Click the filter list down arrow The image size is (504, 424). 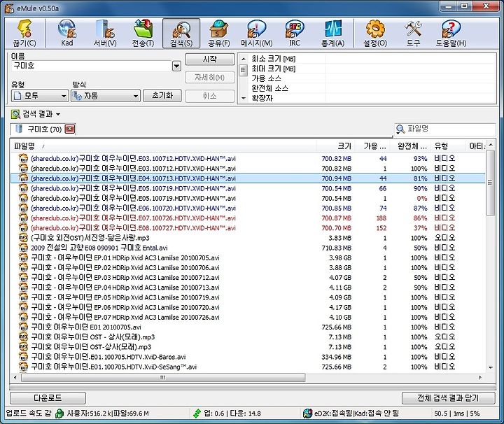(244, 98)
